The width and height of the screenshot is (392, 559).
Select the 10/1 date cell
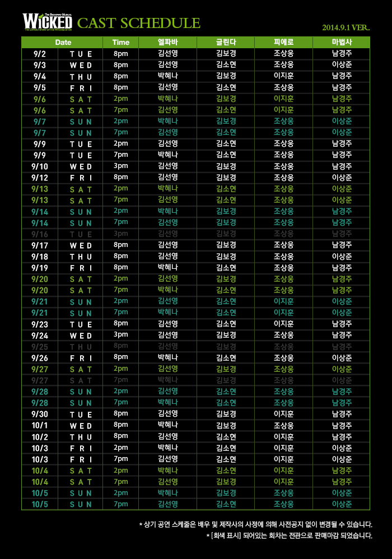[40, 425]
